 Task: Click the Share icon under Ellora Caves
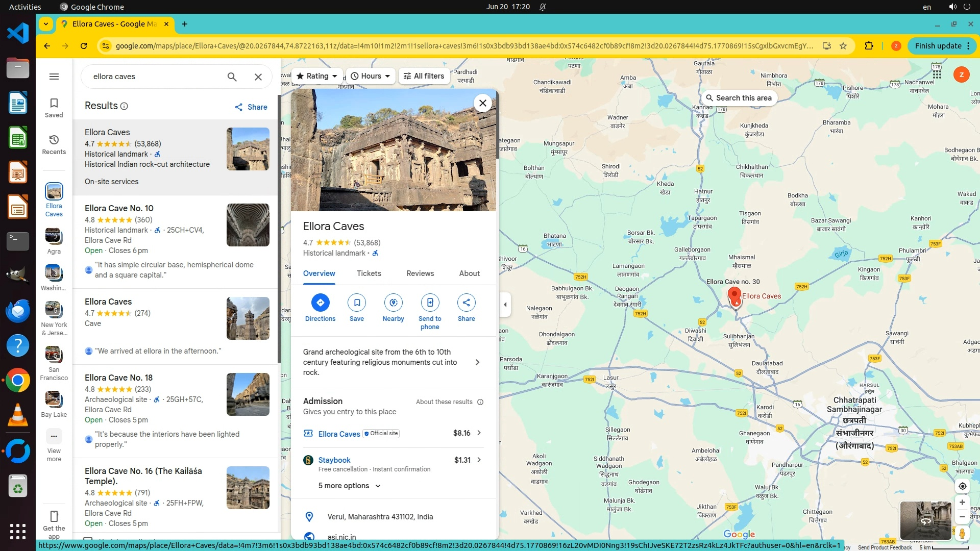(x=466, y=303)
